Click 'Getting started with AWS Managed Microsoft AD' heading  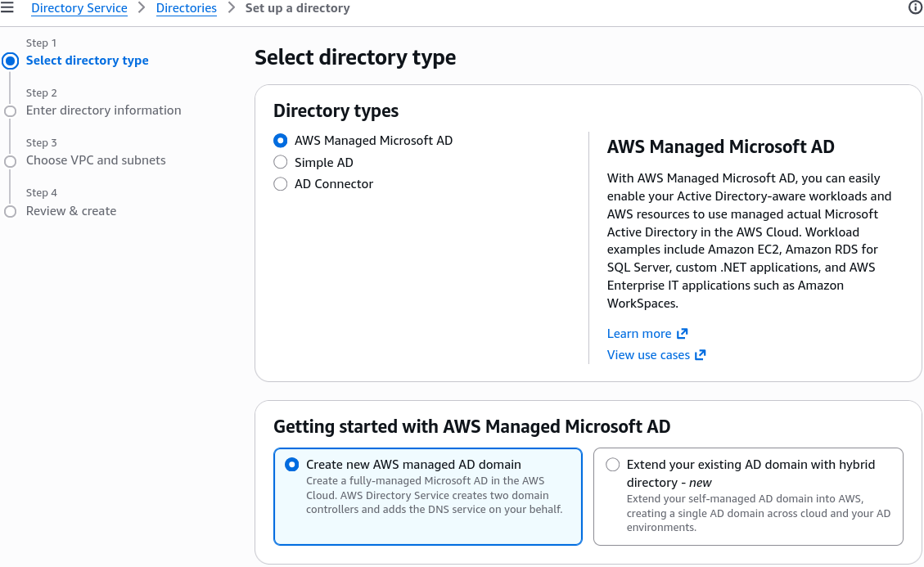[x=472, y=426]
